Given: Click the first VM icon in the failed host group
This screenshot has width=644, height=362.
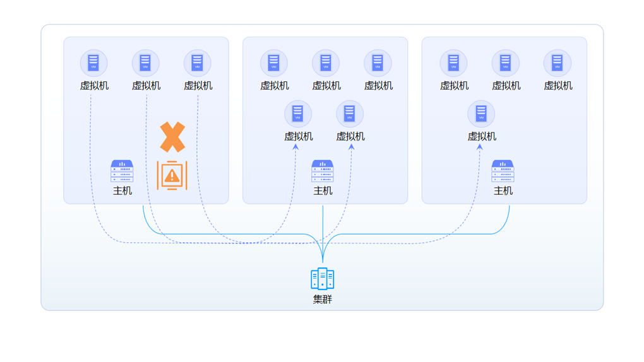Looking at the screenshot, I should (x=94, y=63).
